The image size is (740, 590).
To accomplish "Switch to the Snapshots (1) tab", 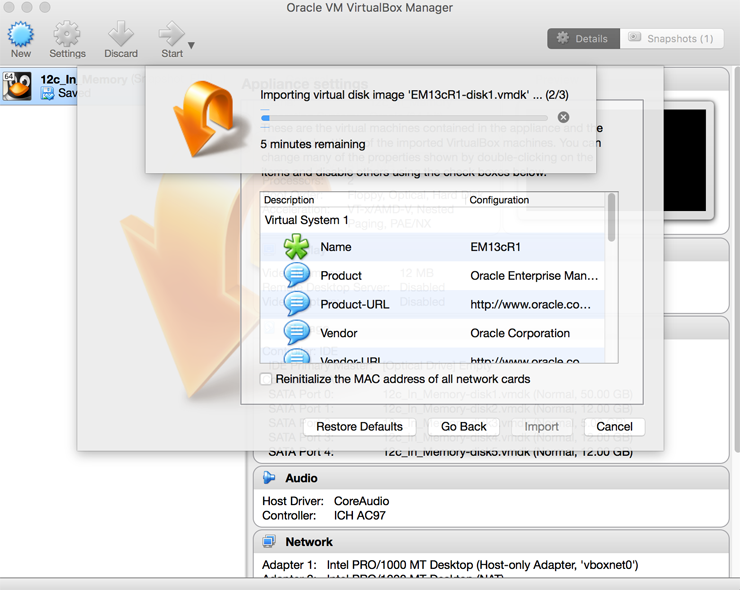I will click(x=672, y=38).
